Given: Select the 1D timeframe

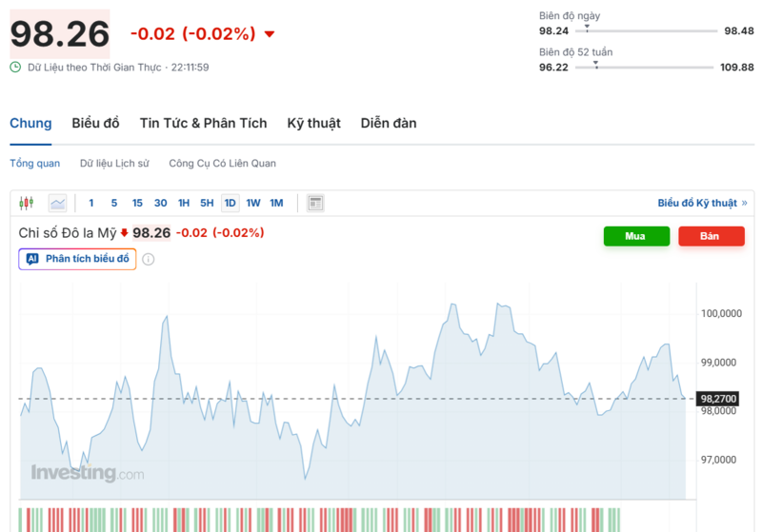Looking at the screenshot, I should [230, 203].
